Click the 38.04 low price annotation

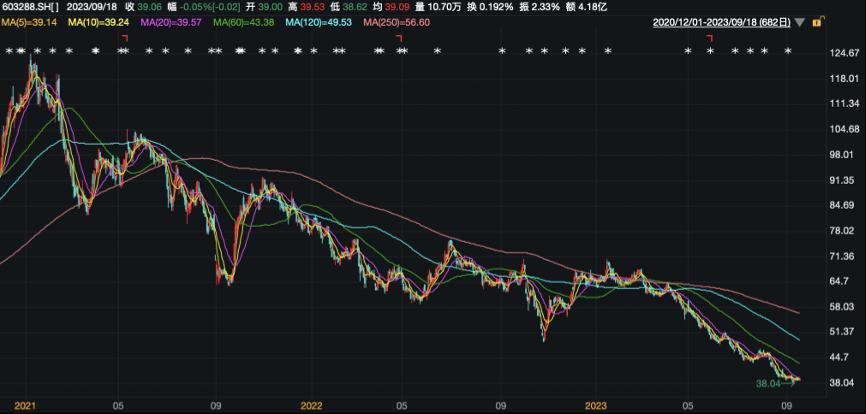click(769, 382)
